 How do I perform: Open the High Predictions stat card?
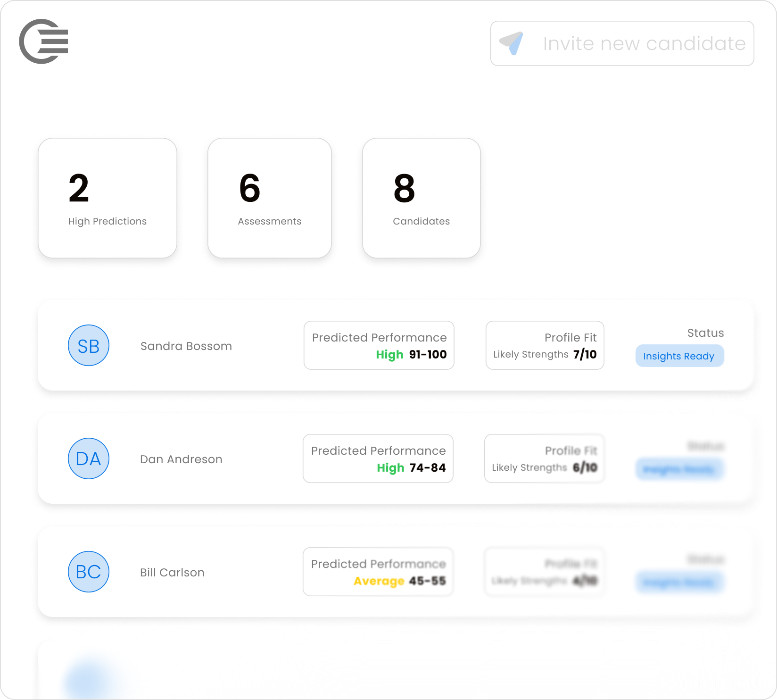click(107, 198)
